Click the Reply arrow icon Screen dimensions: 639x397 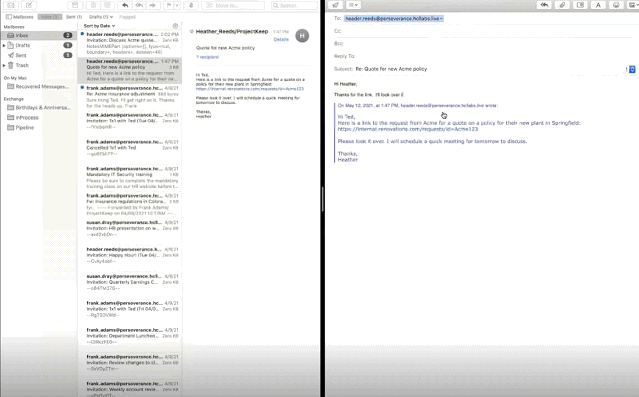[x=125, y=5]
